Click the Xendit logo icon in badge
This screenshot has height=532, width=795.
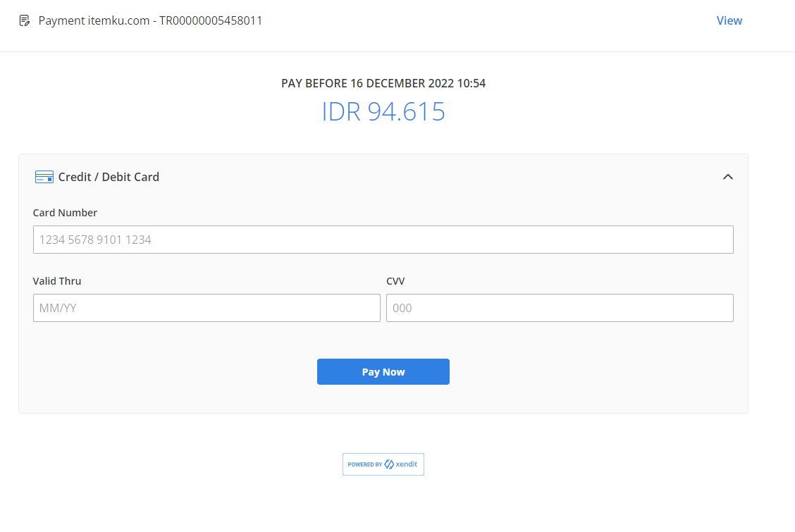[x=389, y=464]
